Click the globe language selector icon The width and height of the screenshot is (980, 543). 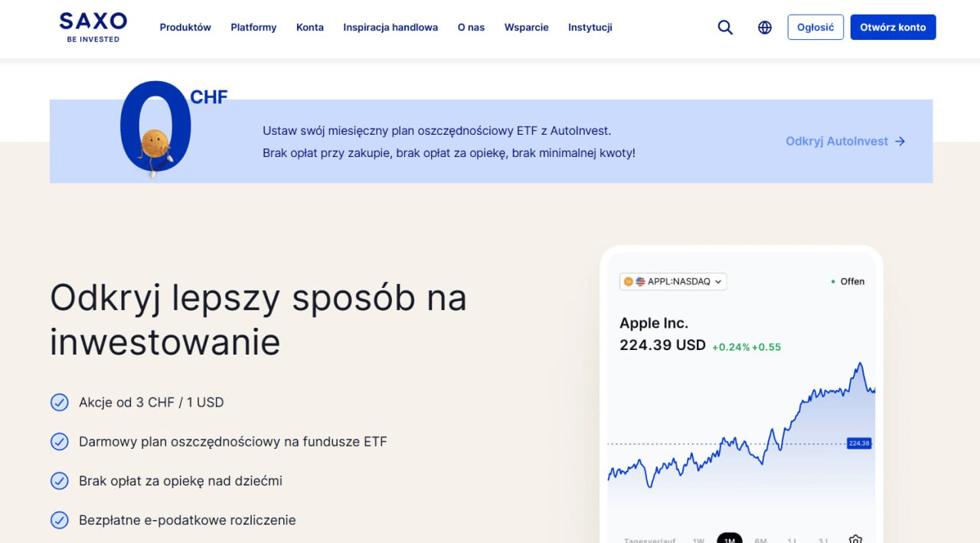[765, 28]
